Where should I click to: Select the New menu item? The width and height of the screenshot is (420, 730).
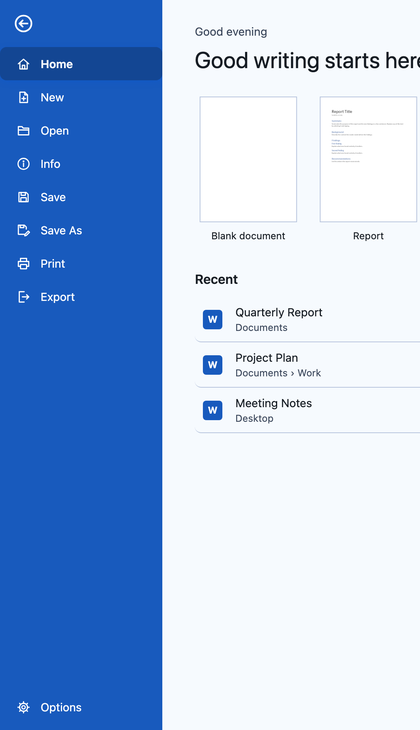[x=81, y=97]
